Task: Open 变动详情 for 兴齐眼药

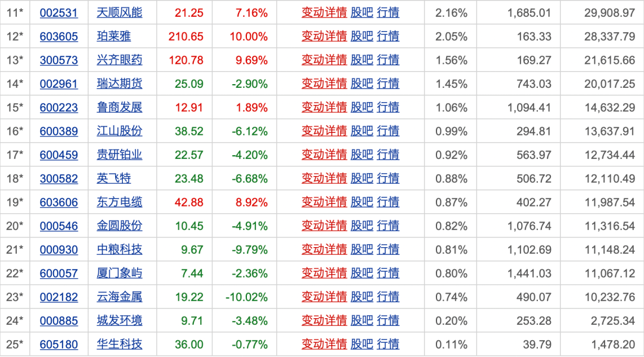Action: pyautogui.click(x=324, y=60)
